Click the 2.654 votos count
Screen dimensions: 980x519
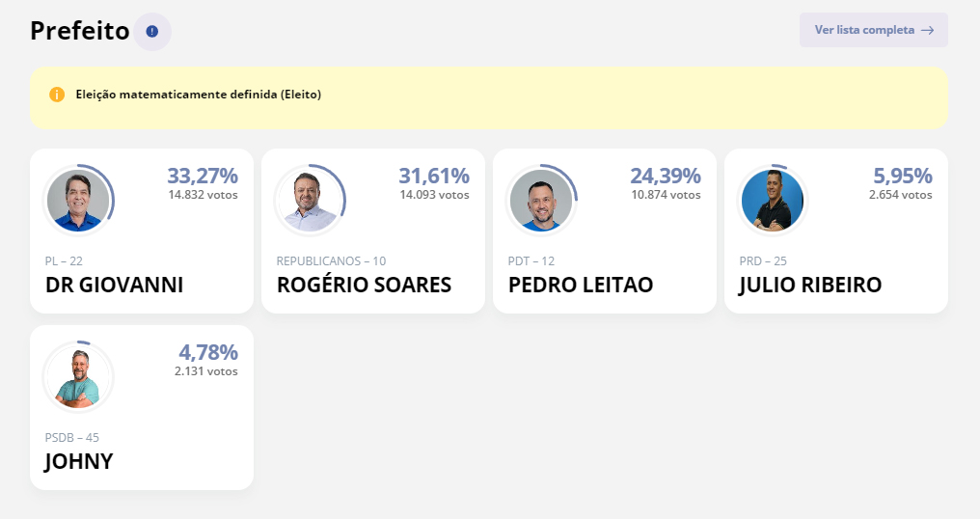tap(900, 195)
